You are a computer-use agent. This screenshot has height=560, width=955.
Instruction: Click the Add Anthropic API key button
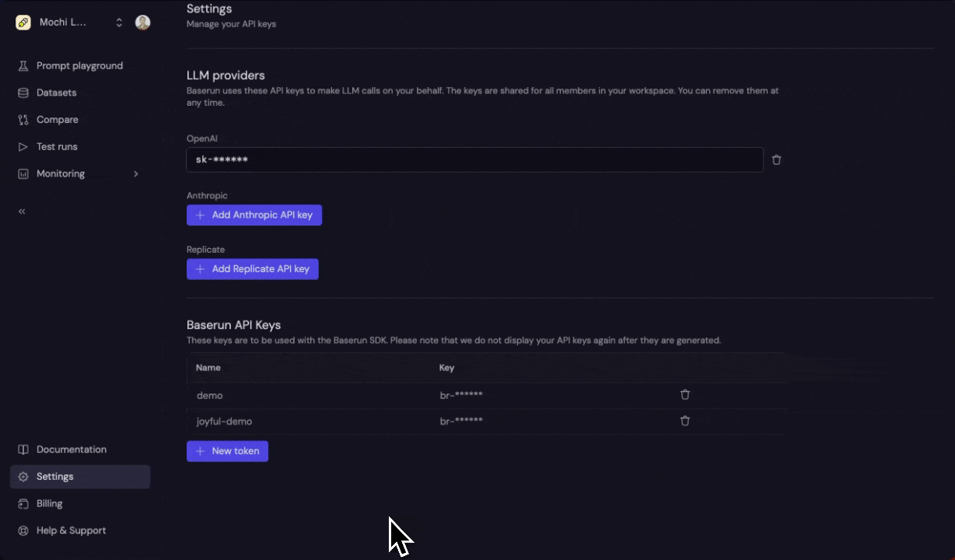[x=254, y=215]
